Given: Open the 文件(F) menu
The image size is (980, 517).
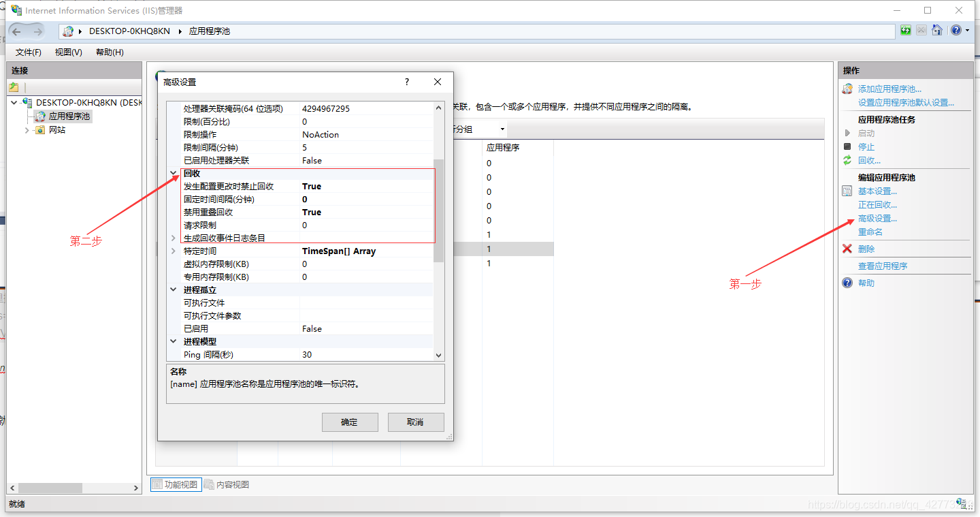Looking at the screenshot, I should (x=29, y=52).
